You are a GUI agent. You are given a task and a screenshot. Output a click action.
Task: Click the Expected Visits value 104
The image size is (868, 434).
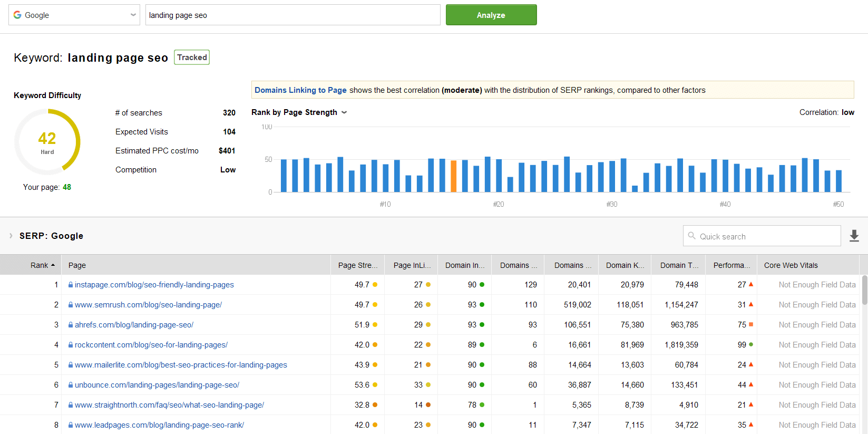click(229, 132)
